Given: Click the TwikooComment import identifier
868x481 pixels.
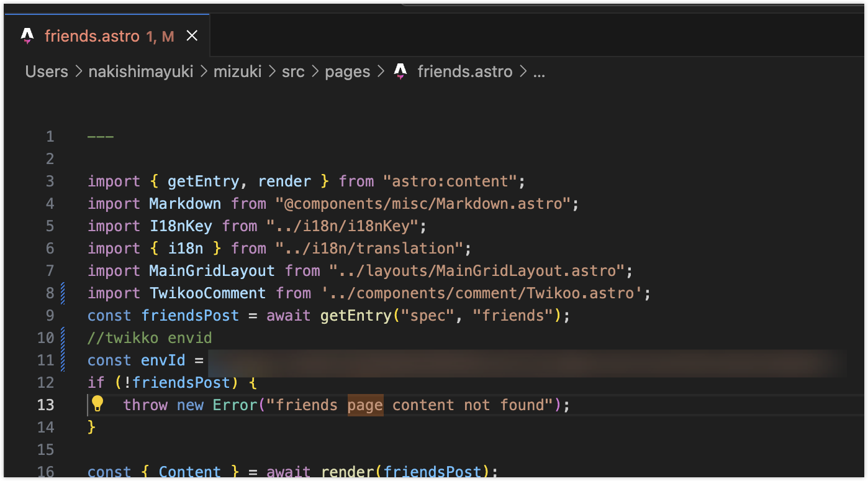Looking at the screenshot, I should point(207,293).
